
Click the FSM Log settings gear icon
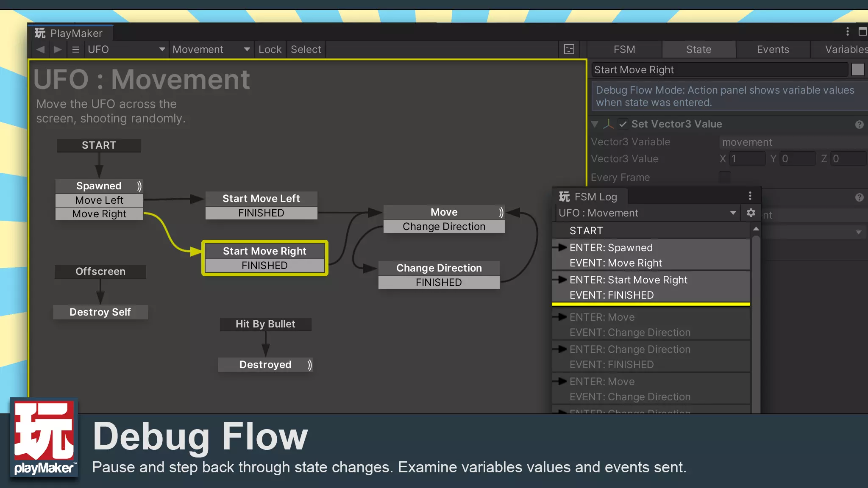click(751, 213)
